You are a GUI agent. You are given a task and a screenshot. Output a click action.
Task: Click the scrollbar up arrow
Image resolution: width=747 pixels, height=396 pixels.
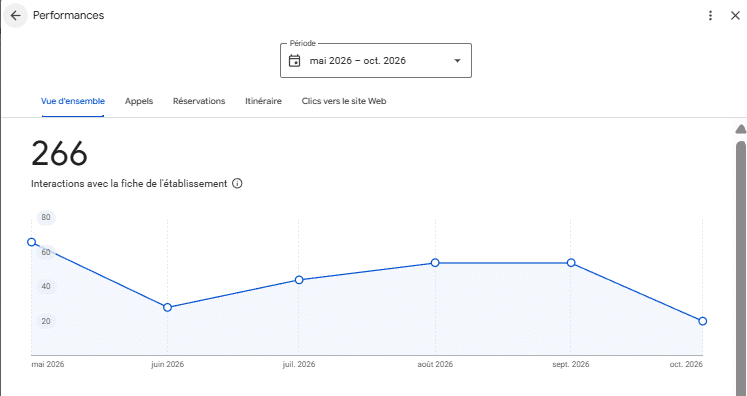click(741, 129)
